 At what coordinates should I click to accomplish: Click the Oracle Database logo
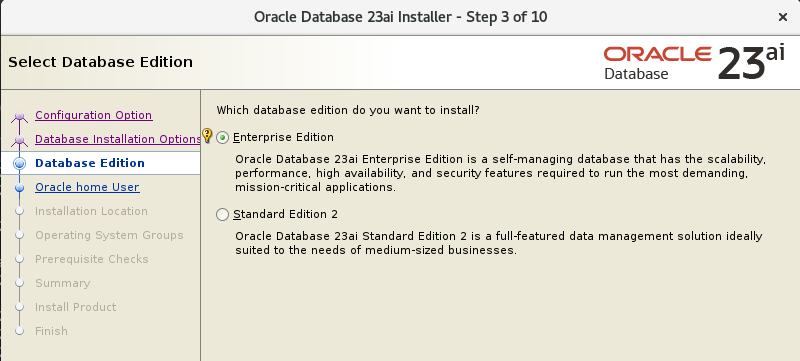coord(657,64)
